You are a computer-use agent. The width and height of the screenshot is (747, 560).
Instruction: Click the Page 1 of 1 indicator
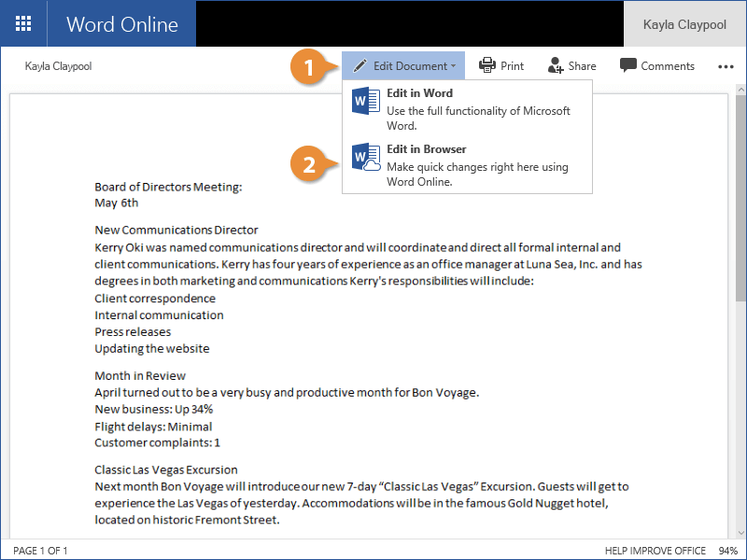(x=39, y=551)
